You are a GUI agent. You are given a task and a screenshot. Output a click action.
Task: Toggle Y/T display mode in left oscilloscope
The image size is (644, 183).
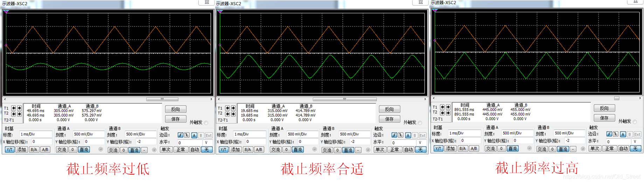point(9,149)
